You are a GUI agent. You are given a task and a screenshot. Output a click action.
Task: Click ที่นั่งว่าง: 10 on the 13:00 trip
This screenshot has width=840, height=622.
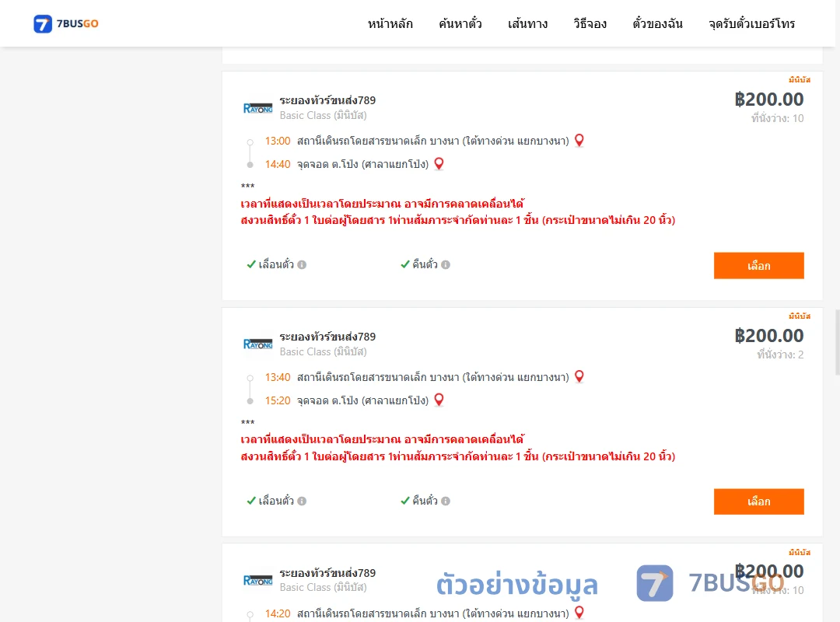[777, 118]
